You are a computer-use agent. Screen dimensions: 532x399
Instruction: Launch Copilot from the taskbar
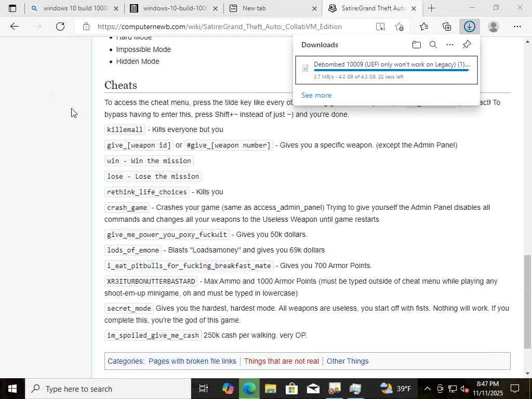228,389
